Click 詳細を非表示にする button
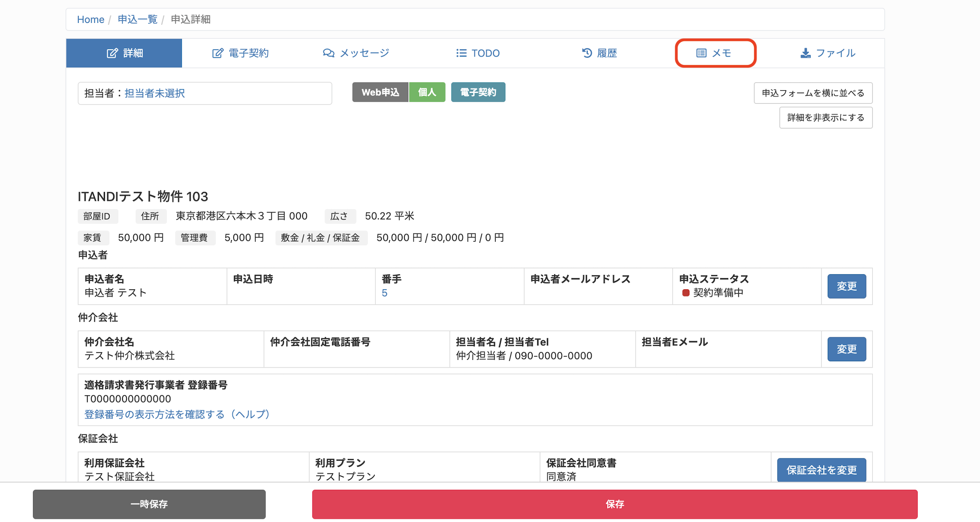 click(826, 118)
